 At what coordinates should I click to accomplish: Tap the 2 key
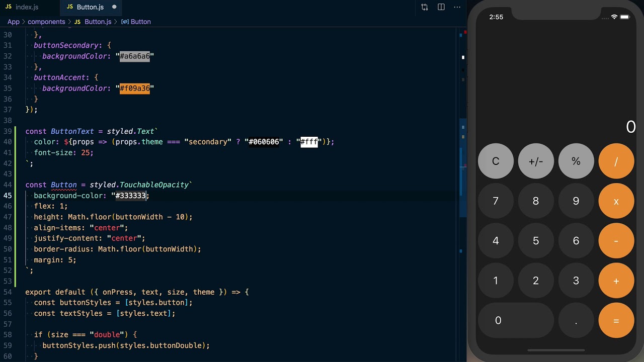536,281
